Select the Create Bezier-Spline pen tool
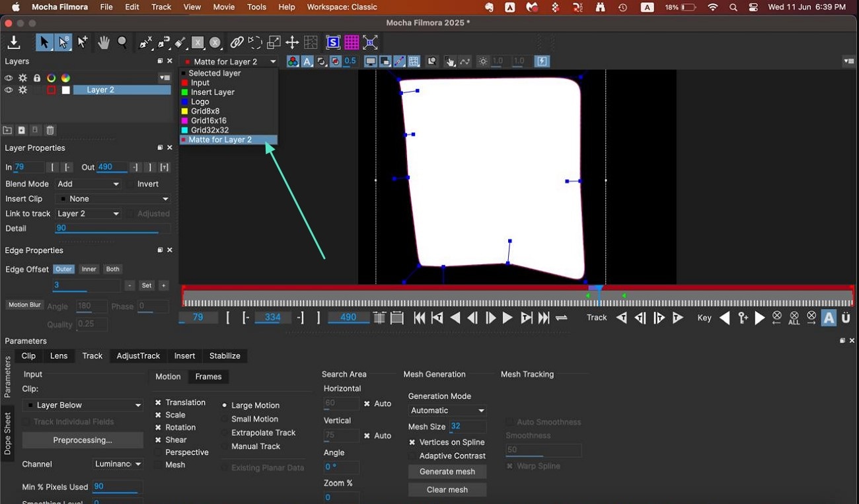Viewport: 859px width, 504px height. [x=164, y=43]
